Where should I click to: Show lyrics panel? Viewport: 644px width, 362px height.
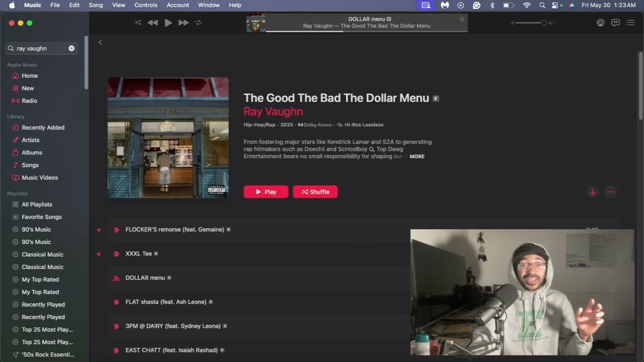click(x=615, y=23)
